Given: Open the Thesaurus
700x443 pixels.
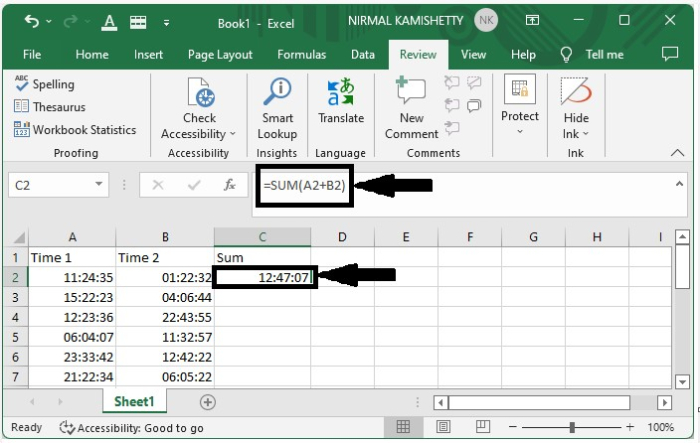Looking at the screenshot, I should [x=50, y=107].
